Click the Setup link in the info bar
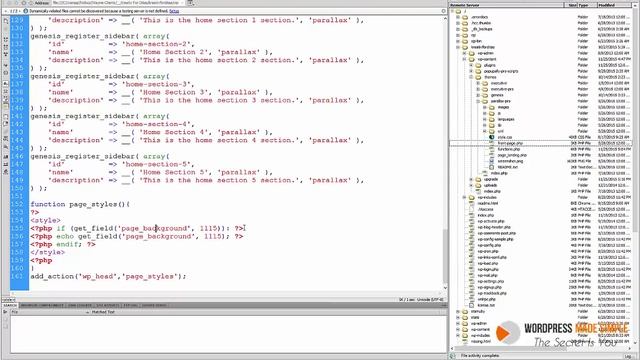Image resolution: width=640 pixels, height=360 pixels. coord(174,11)
